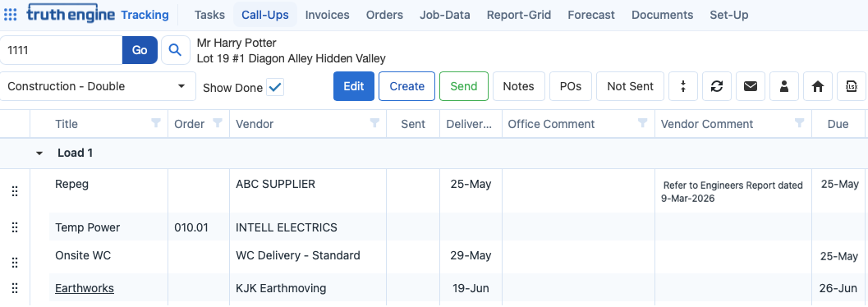Image resolution: width=868 pixels, height=307 pixels.
Task: Open the Set-Up tab
Action: [x=729, y=15]
